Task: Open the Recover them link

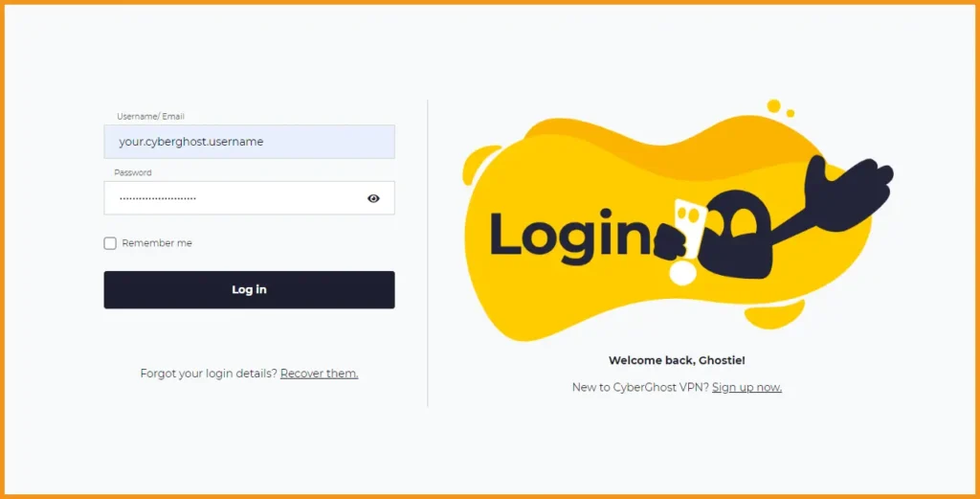Action: pyautogui.click(x=320, y=374)
